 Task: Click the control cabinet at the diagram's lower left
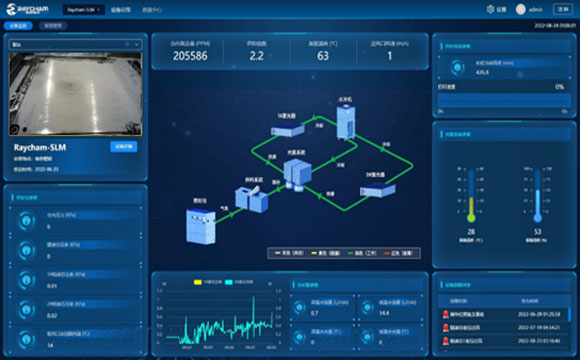pyautogui.click(x=200, y=226)
